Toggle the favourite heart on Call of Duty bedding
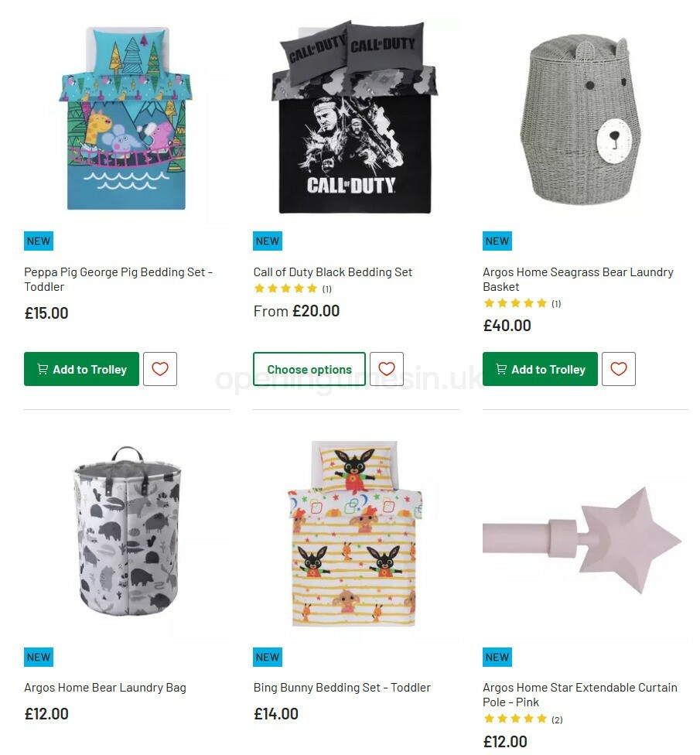Screen dimensions: 700x755 click(387, 369)
